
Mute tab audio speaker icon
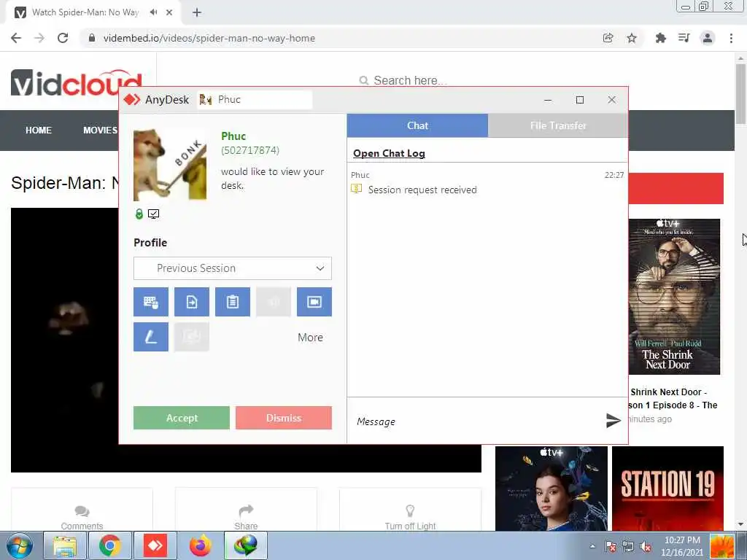coord(153,12)
